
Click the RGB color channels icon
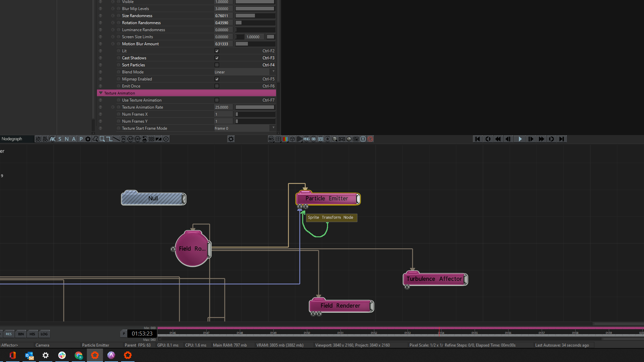(285, 139)
